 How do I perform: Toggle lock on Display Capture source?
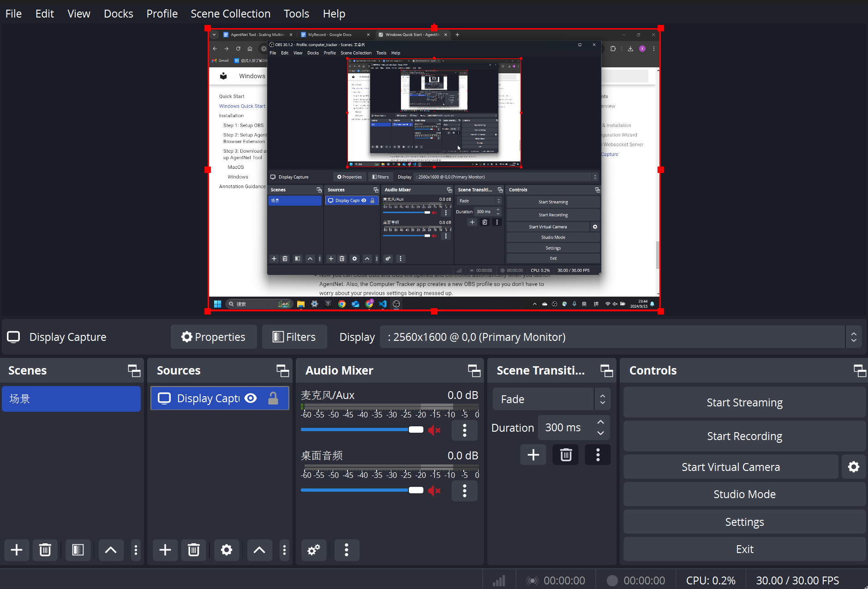[x=273, y=398]
